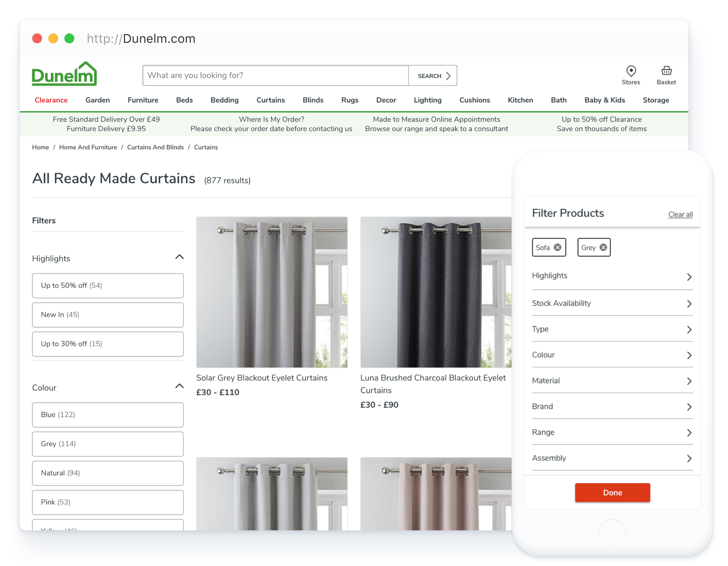The width and height of the screenshot is (728, 566).
Task: Expand the Brand filter option
Action: (x=612, y=407)
